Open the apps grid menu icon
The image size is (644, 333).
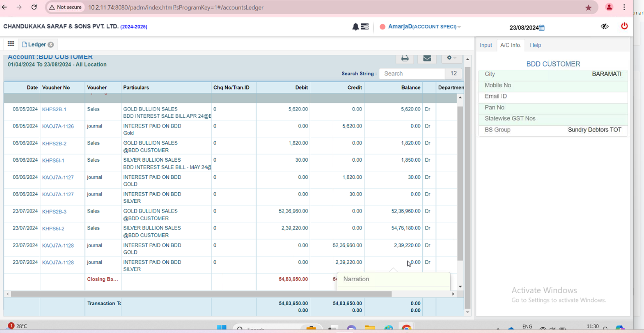pos(11,44)
